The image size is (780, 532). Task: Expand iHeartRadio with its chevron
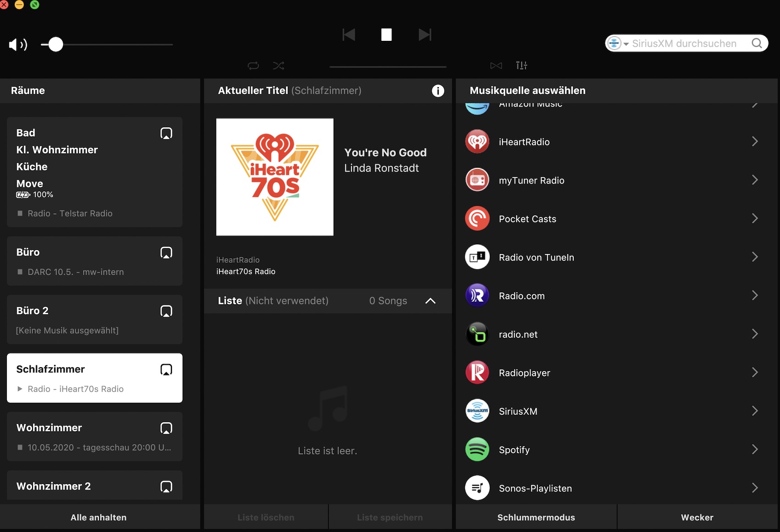tap(755, 142)
